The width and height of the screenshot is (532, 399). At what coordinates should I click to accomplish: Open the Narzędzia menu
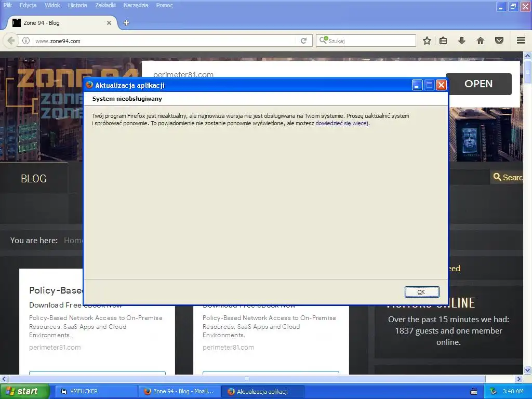pyautogui.click(x=136, y=5)
